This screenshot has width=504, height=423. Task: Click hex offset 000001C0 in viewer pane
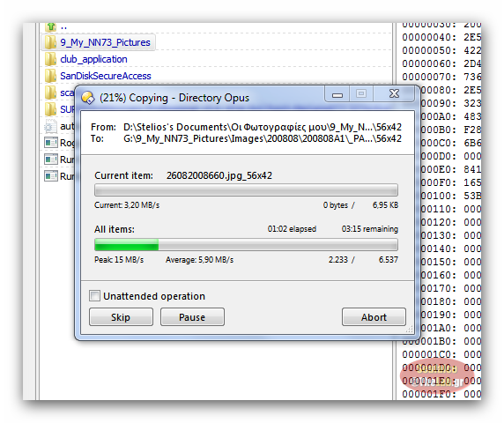tap(429, 354)
